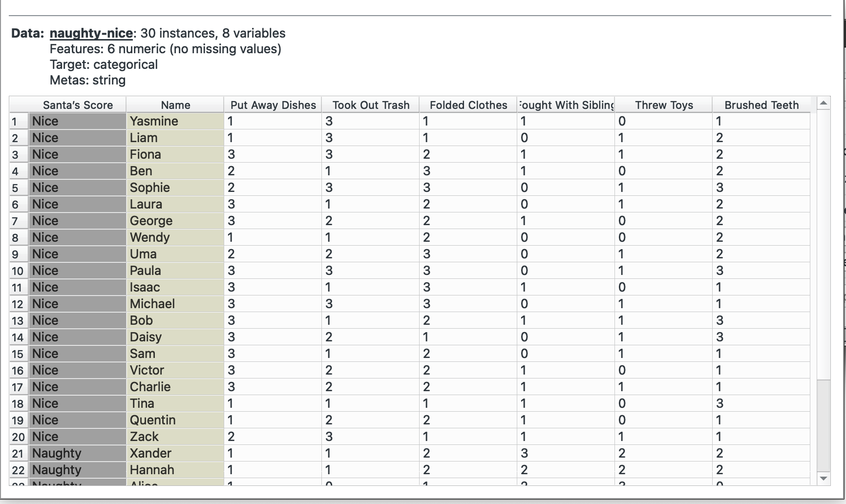Sort by Name column header
The width and height of the screenshot is (846, 504).
[x=175, y=105]
